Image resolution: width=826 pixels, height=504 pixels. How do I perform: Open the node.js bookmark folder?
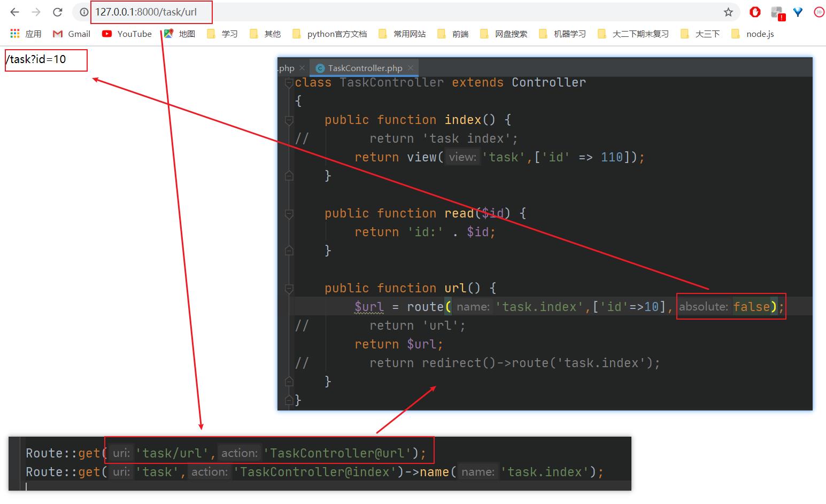(752, 34)
